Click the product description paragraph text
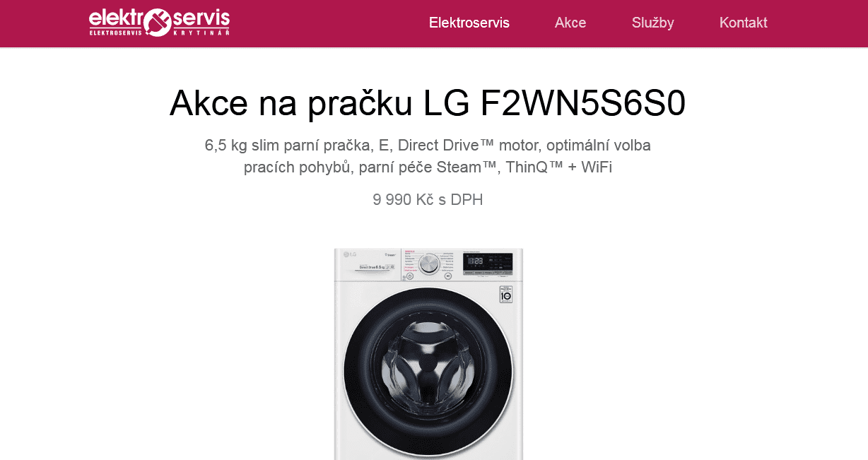The width and height of the screenshot is (868, 460). 428,156
